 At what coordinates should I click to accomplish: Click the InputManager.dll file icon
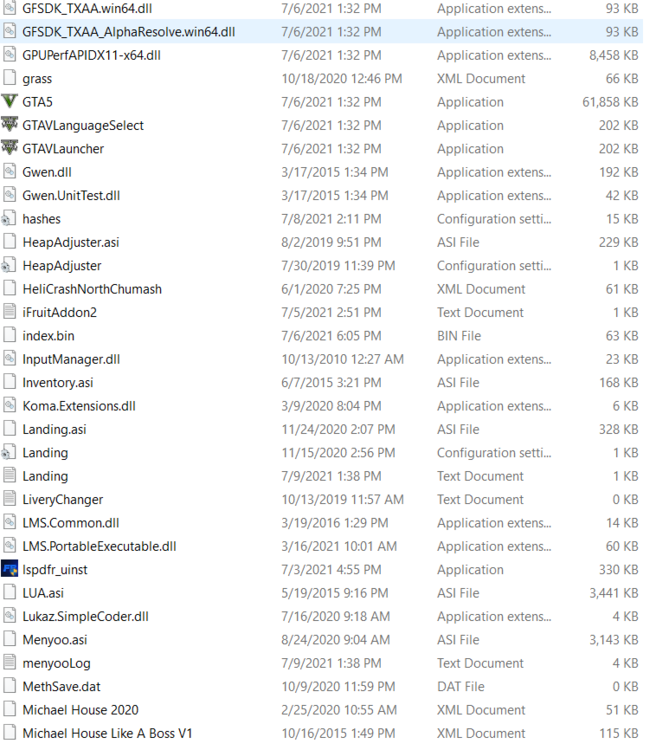(x=10, y=359)
